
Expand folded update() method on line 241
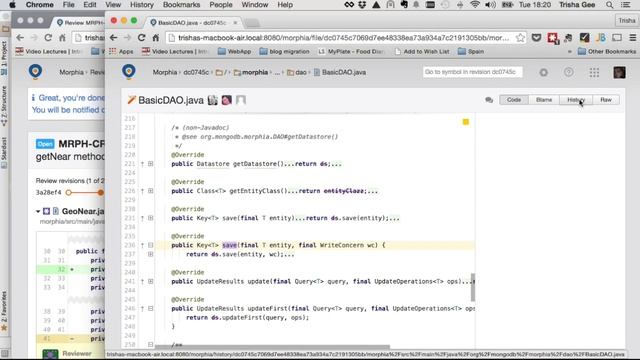pos(151,281)
